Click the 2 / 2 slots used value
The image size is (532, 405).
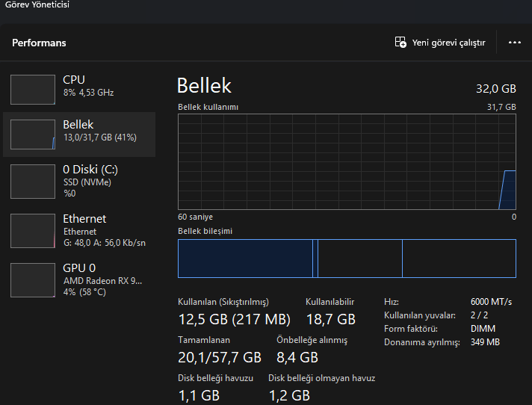[x=479, y=315]
